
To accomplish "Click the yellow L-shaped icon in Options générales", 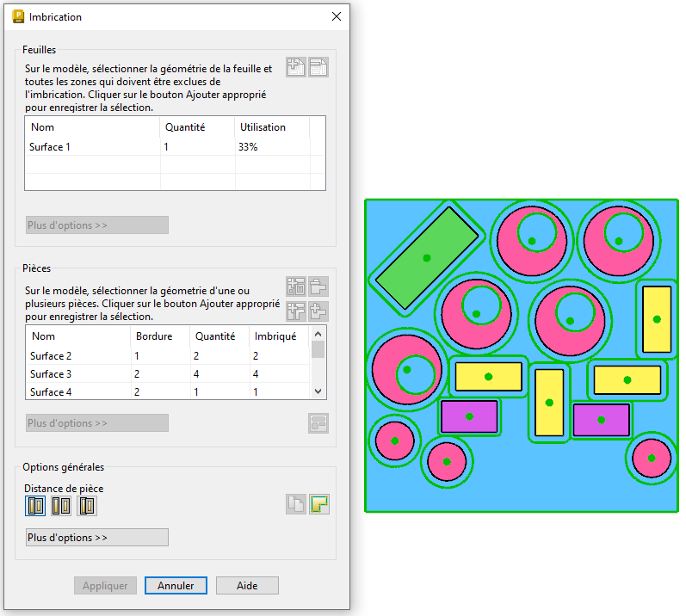I will click(319, 505).
